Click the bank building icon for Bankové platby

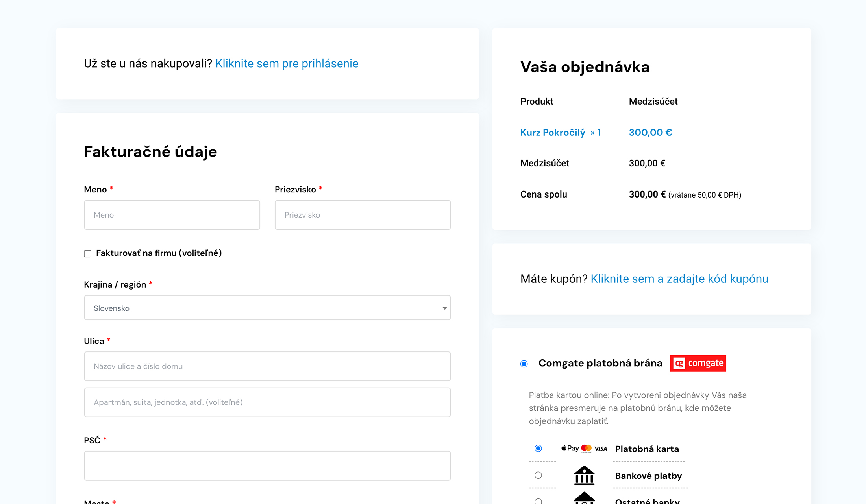pos(584,475)
